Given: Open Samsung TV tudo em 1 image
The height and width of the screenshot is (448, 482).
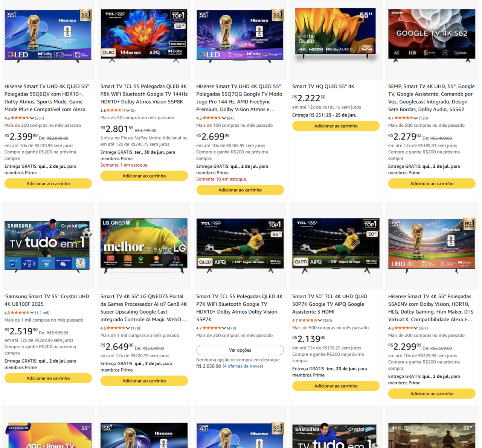Looking at the screenshot, I should tap(48, 246).
